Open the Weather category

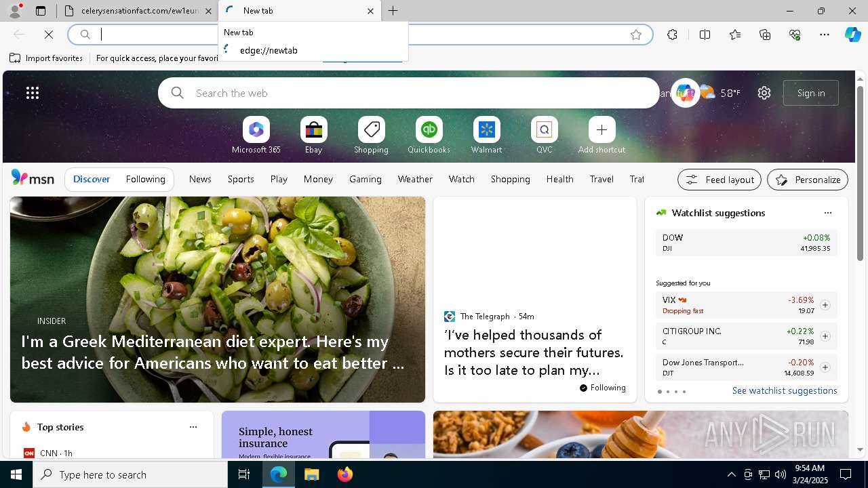(415, 179)
